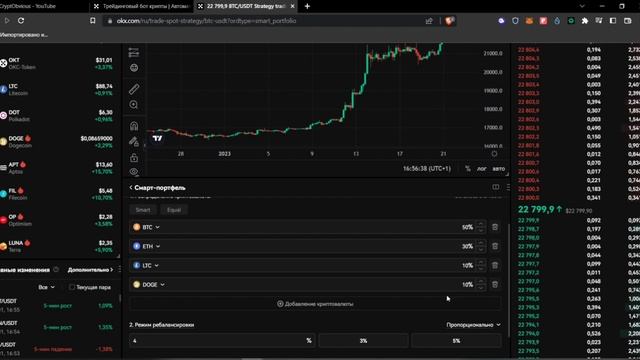Click the share icon in address bar
The image size is (640, 360).
pos(429,21)
